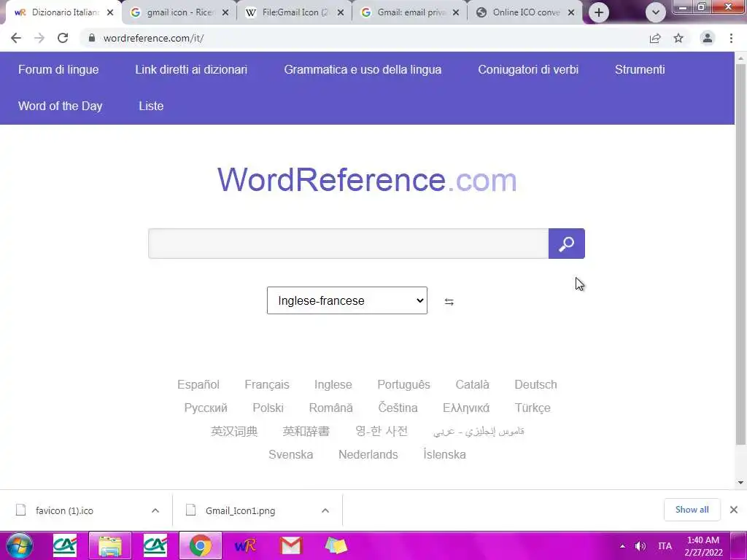Bookmark this page with the star icon

click(678, 38)
